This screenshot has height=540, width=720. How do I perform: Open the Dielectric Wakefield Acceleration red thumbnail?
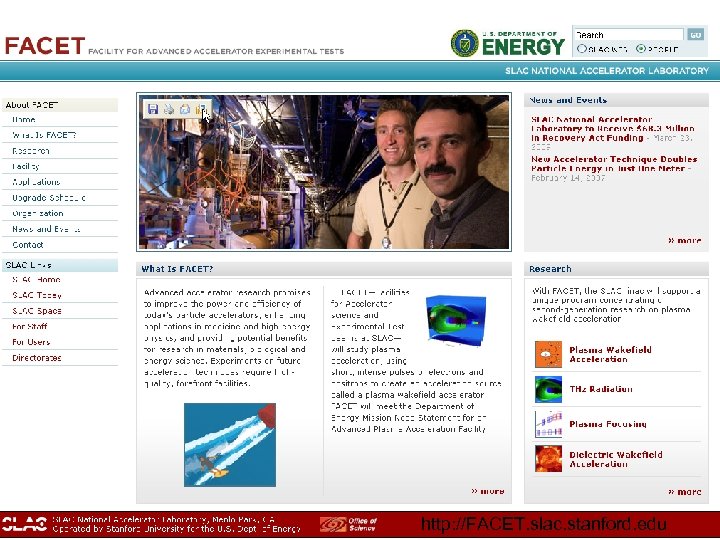click(x=548, y=459)
